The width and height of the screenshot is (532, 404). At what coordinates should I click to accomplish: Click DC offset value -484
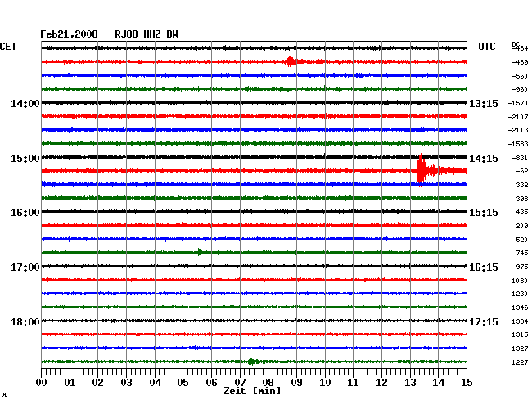[520, 48]
